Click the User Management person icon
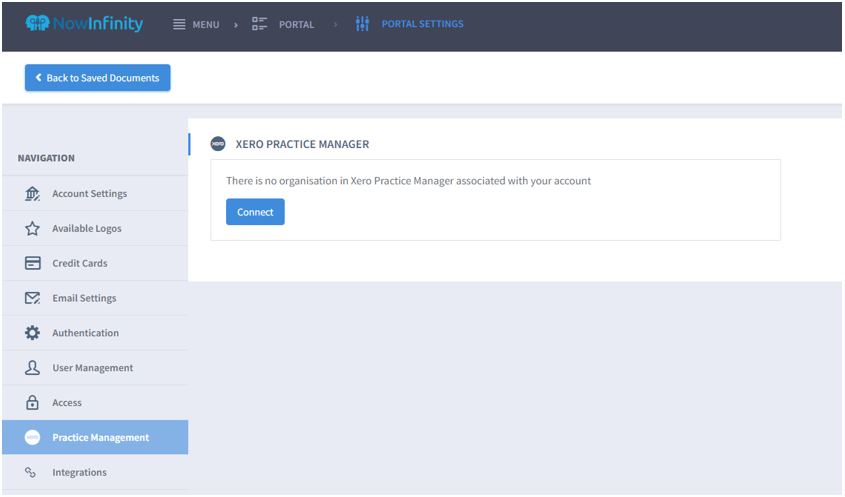 (x=32, y=368)
